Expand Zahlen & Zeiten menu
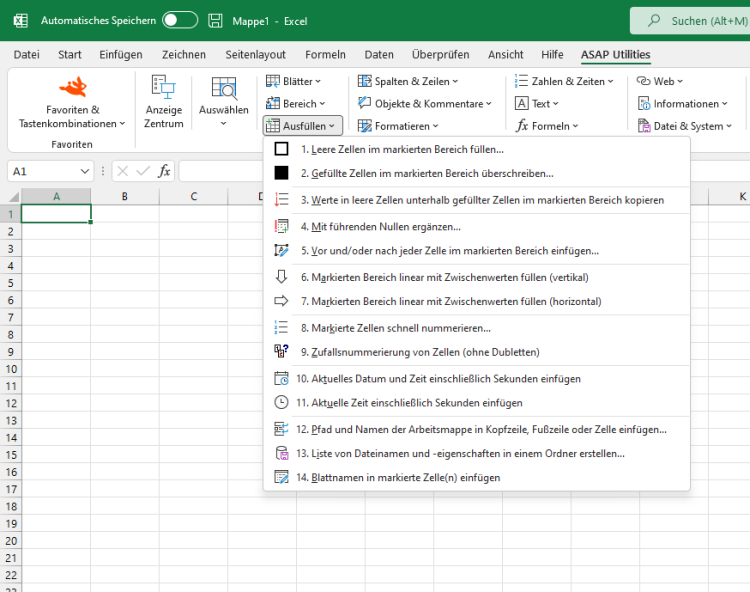 [x=564, y=81]
